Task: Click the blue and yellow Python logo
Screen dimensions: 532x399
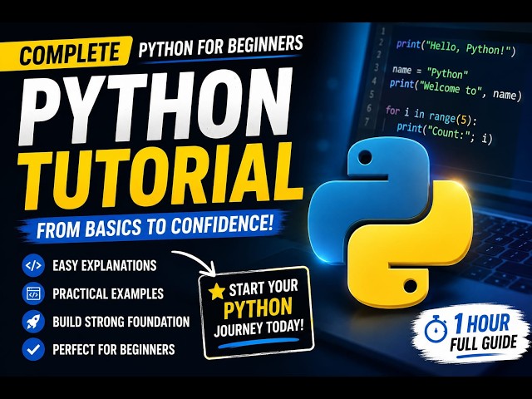Action: [390, 222]
